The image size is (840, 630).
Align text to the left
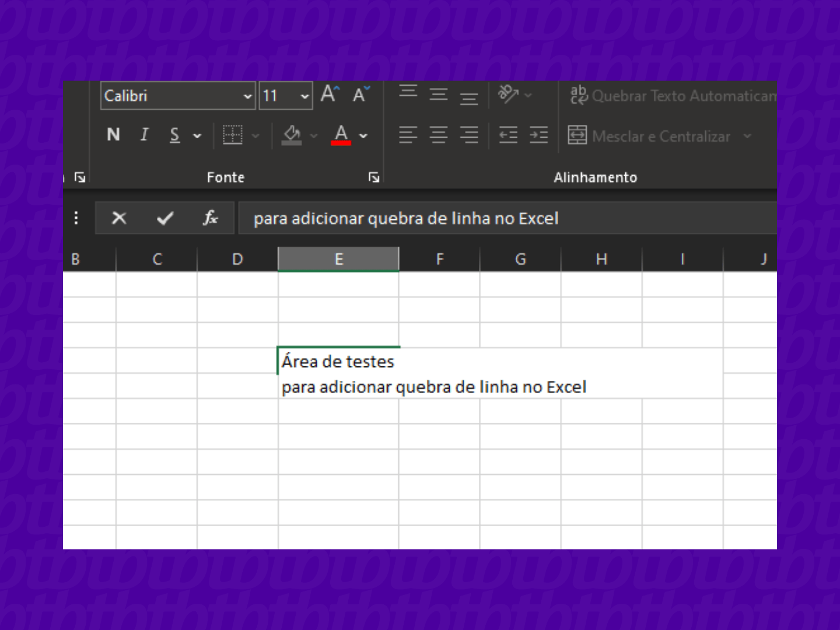[408, 135]
